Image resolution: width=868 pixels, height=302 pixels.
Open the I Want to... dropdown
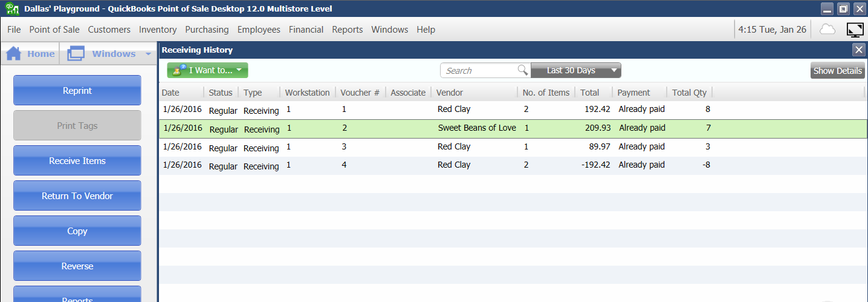[x=207, y=70]
